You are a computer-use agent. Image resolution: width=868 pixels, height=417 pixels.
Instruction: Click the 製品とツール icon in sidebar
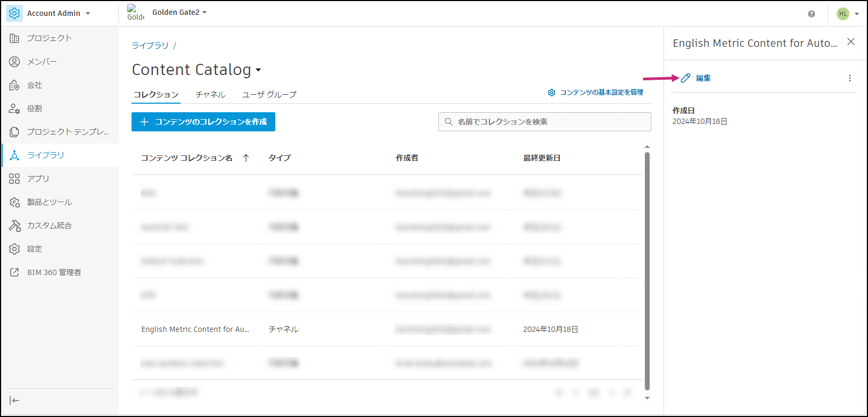pyautogui.click(x=14, y=202)
